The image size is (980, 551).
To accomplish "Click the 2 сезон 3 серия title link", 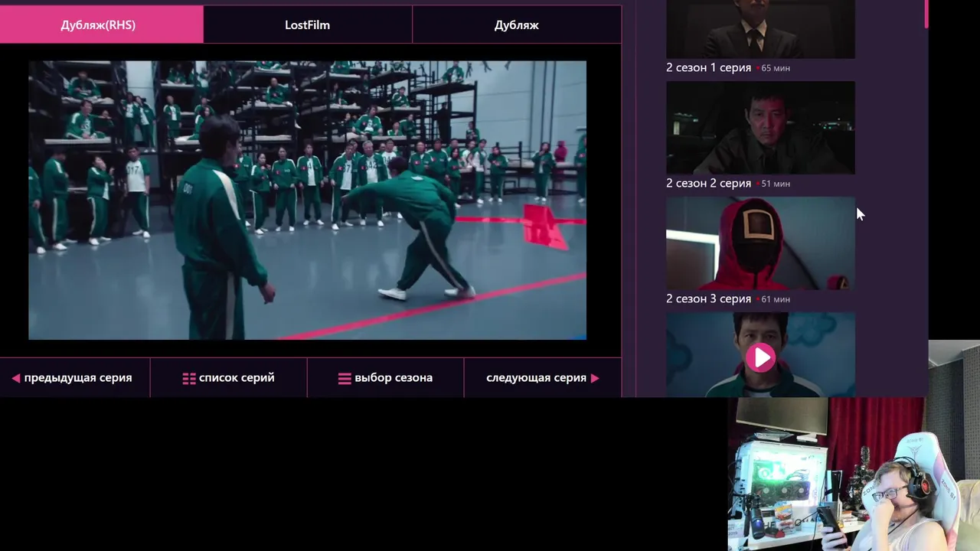I will coord(708,298).
